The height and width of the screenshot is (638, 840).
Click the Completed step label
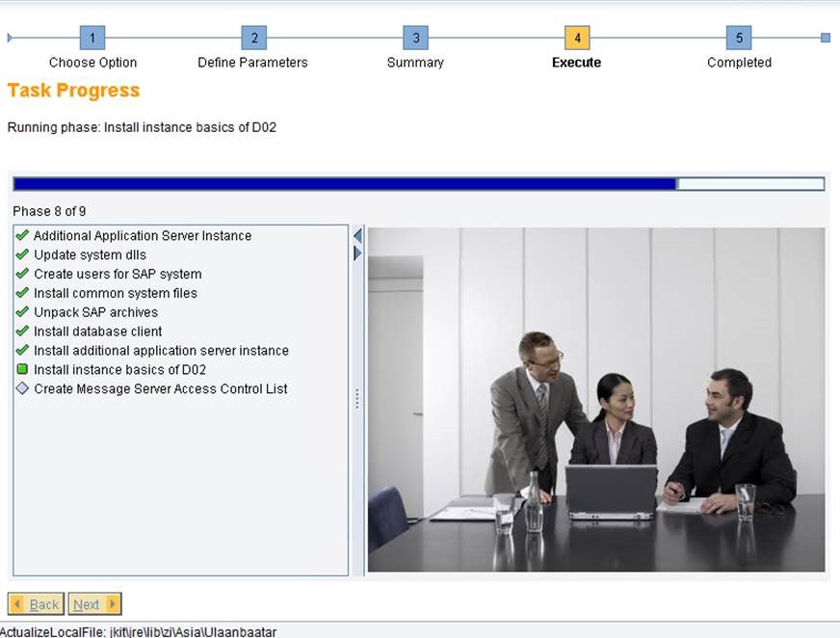click(x=739, y=63)
